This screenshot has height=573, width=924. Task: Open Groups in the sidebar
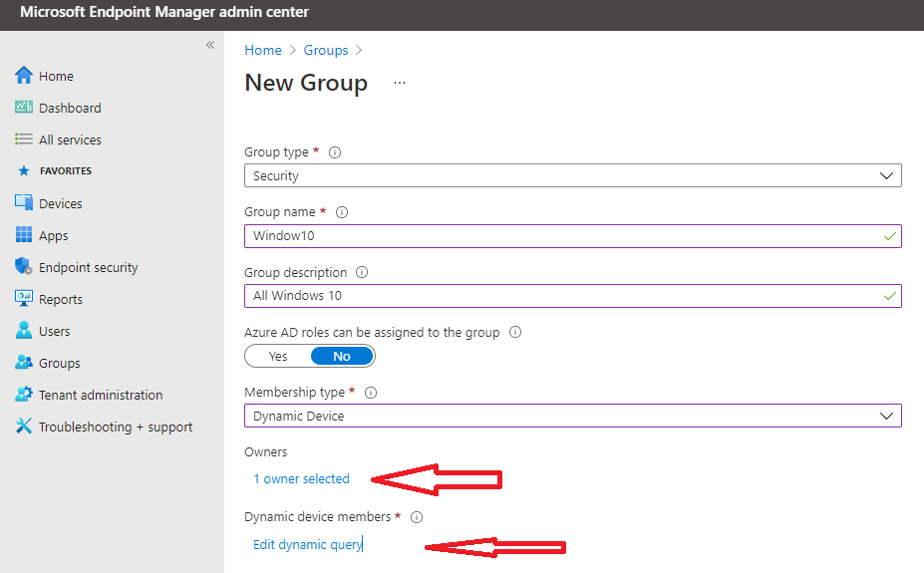(x=60, y=364)
